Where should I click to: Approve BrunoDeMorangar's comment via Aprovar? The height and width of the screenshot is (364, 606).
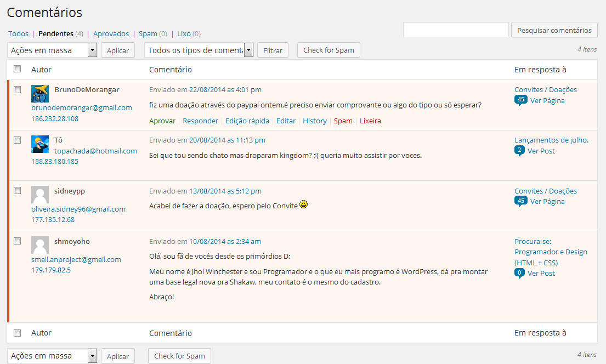162,121
